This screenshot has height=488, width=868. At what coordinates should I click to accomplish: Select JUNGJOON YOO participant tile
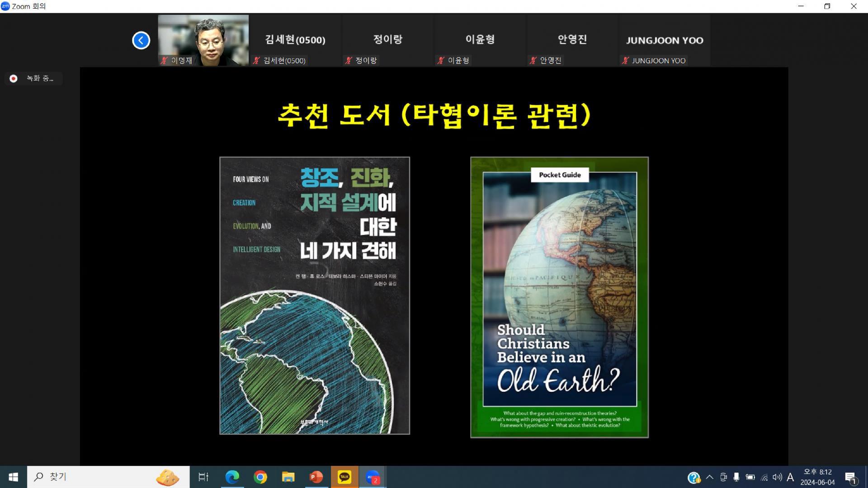[664, 41]
